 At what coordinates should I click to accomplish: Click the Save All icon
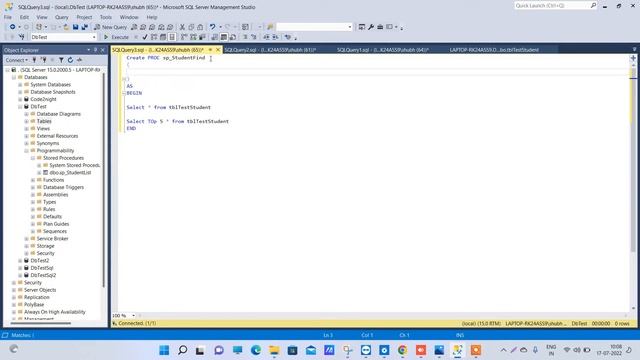click(x=84, y=27)
